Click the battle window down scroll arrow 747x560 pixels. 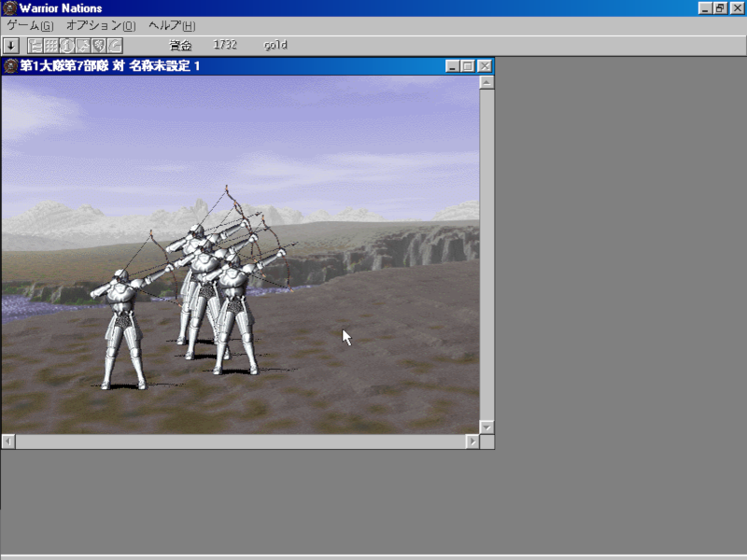(x=486, y=427)
